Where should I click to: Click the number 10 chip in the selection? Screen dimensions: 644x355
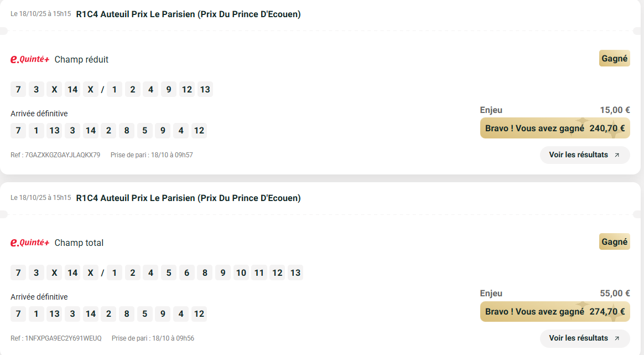(241, 273)
